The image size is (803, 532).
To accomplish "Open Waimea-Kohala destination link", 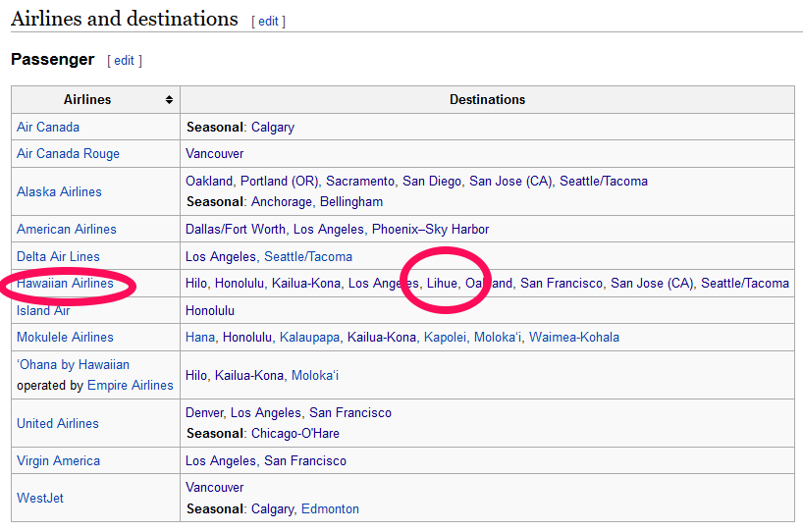I will coord(574,337).
